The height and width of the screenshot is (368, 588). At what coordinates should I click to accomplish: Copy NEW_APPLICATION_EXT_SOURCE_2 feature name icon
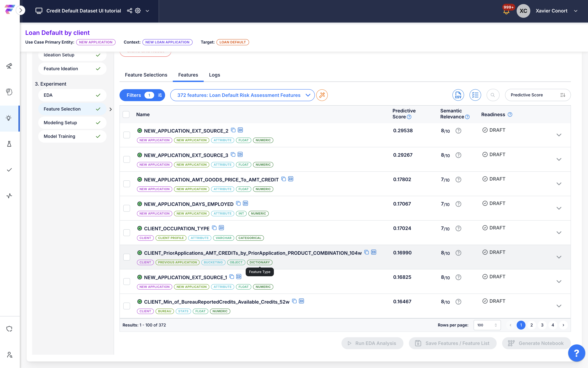233,130
